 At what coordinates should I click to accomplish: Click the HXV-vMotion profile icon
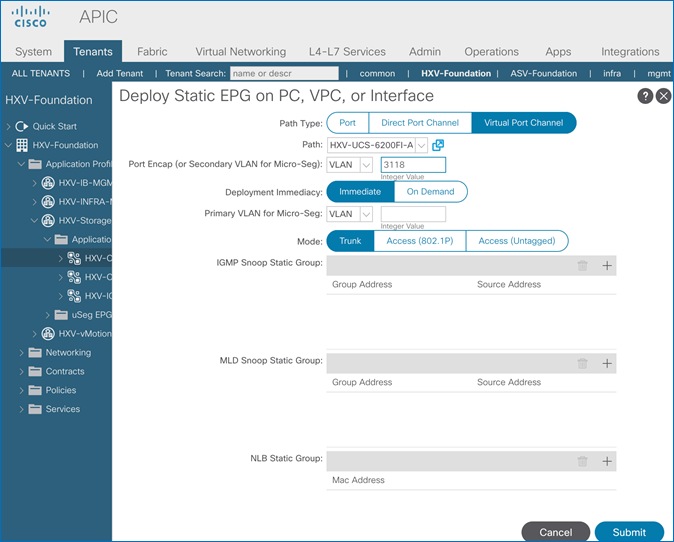point(48,334)
